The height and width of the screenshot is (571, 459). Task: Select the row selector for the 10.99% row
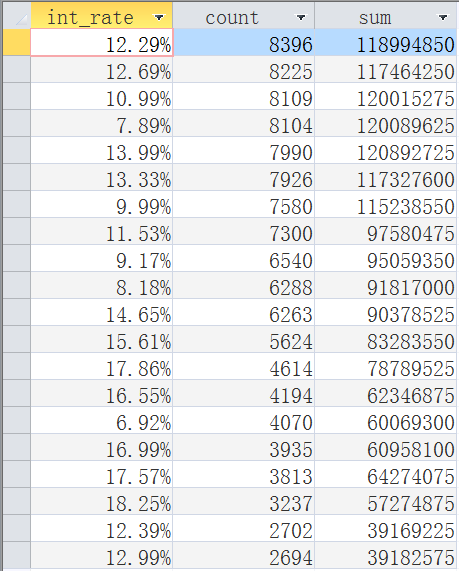coord(17,96)
